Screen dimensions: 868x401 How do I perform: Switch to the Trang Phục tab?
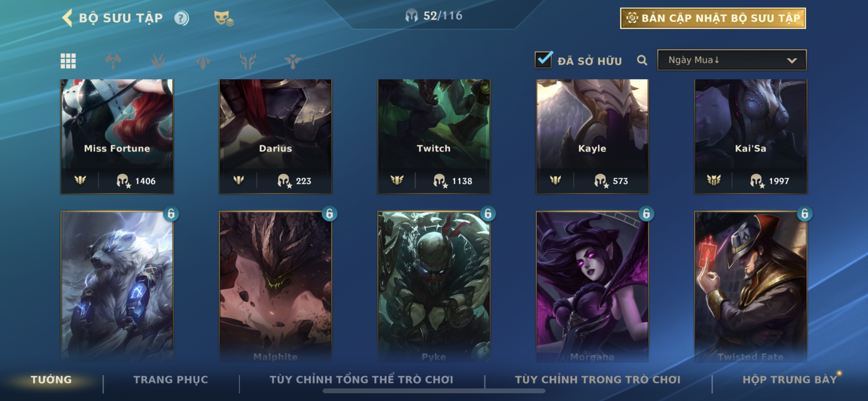point(171,379)
